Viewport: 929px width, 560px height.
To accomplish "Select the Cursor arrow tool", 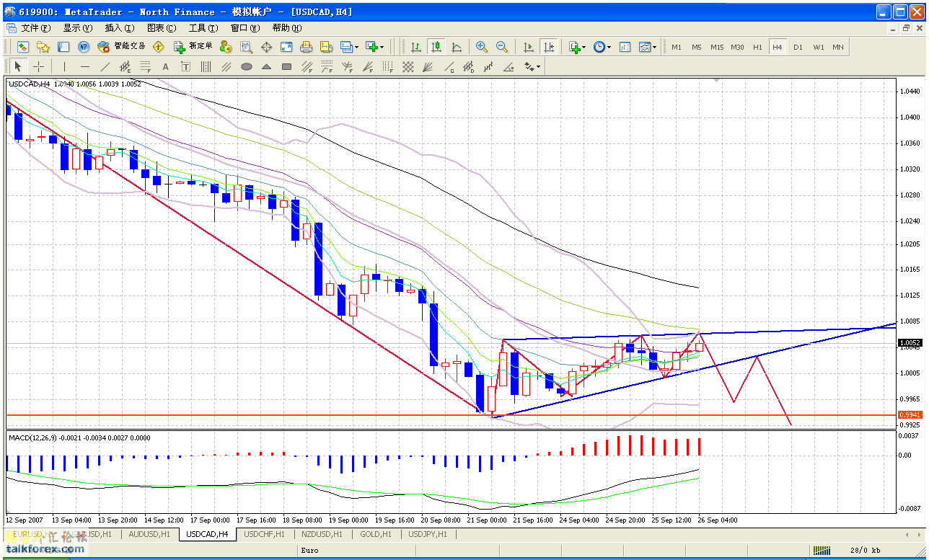I will click(19, 67).
